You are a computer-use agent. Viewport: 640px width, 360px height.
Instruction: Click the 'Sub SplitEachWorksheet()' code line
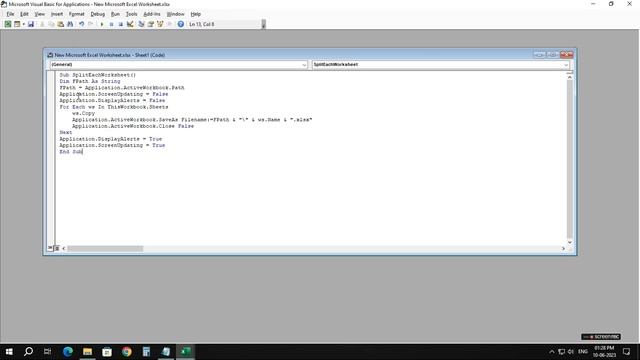click(98, 75)
